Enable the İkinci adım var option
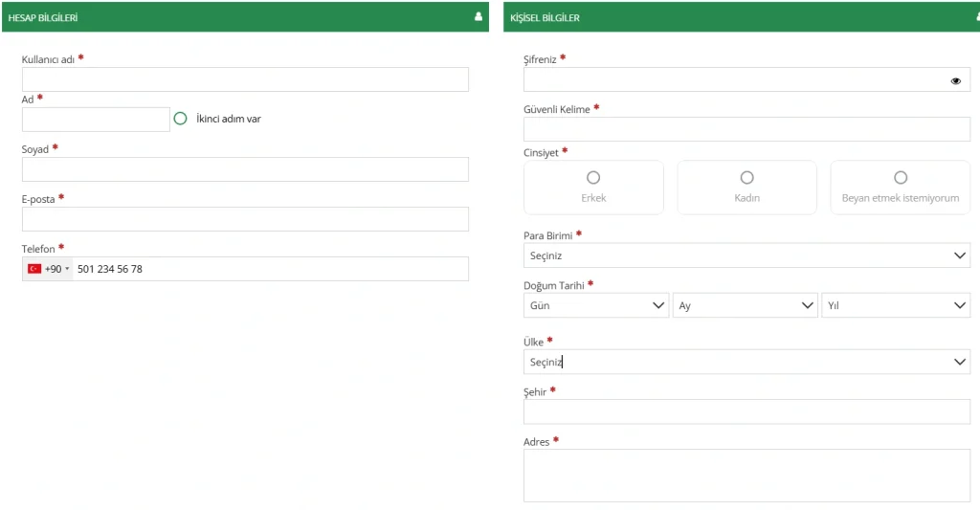Screen dimensions: 980x510 pyautogui.click(x=180, y=119)
